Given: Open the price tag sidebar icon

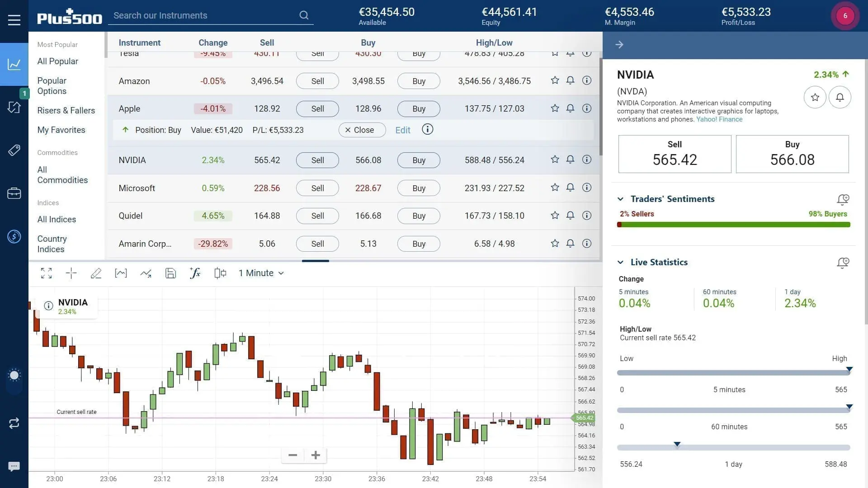Looking at the screenshot, I should [14, 150].
